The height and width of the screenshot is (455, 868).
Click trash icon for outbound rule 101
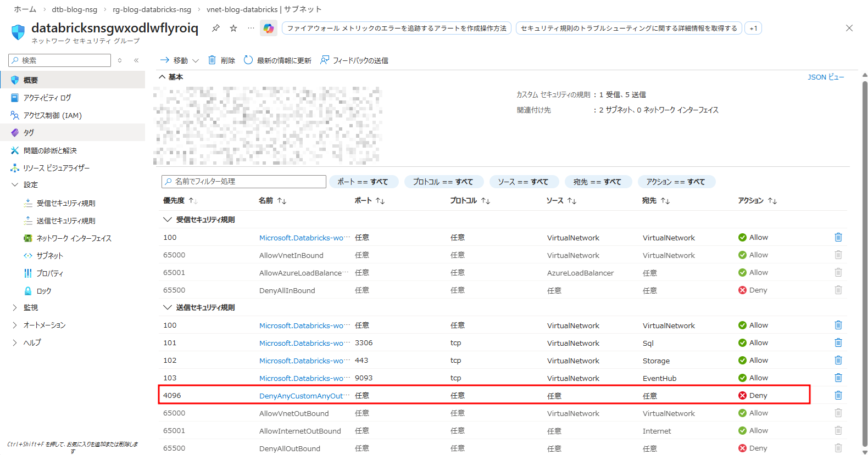click(838, 342)
